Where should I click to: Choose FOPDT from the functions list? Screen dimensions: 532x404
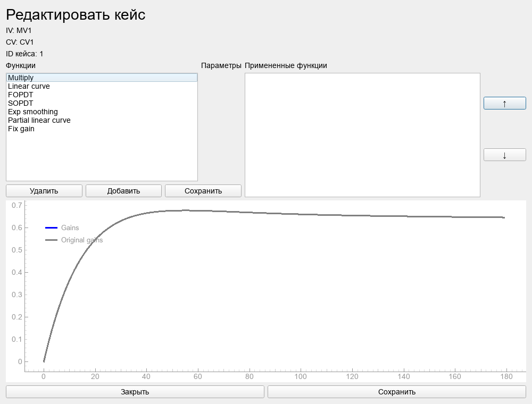(102, 95)
